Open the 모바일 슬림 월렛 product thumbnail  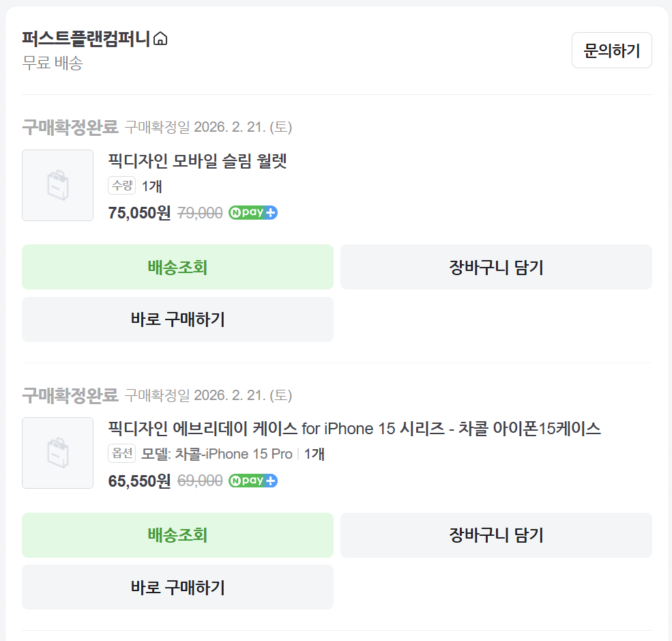58,186
